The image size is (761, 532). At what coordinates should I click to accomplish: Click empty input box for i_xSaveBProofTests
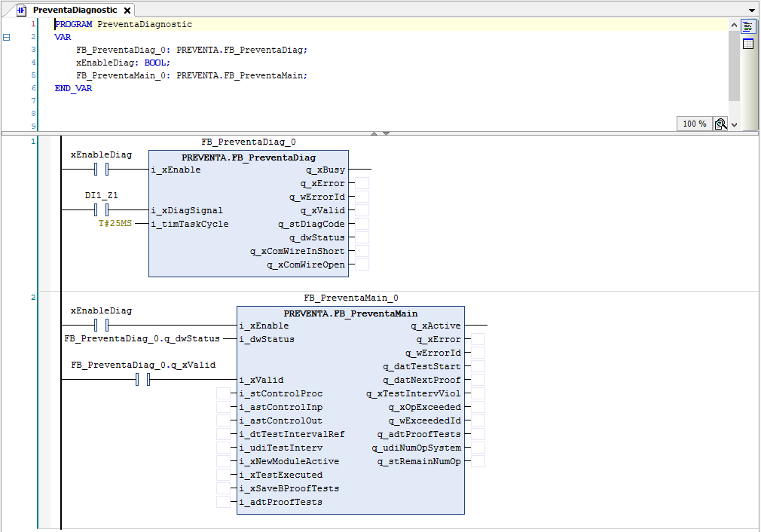(x=223, y=488)
